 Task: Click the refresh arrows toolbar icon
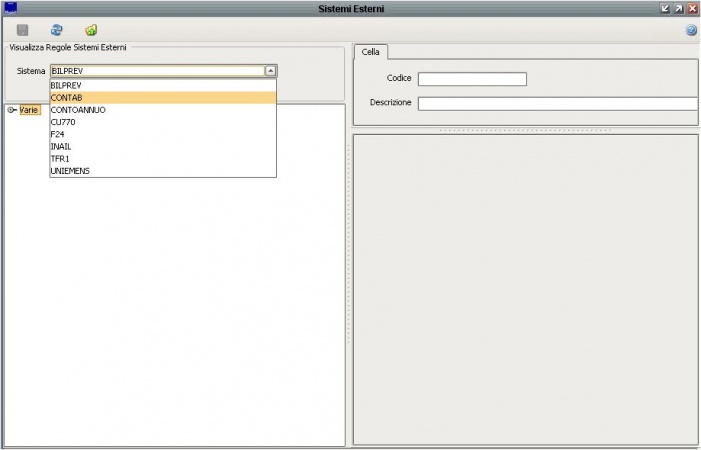pyautogui.click(x=57, y=30)
